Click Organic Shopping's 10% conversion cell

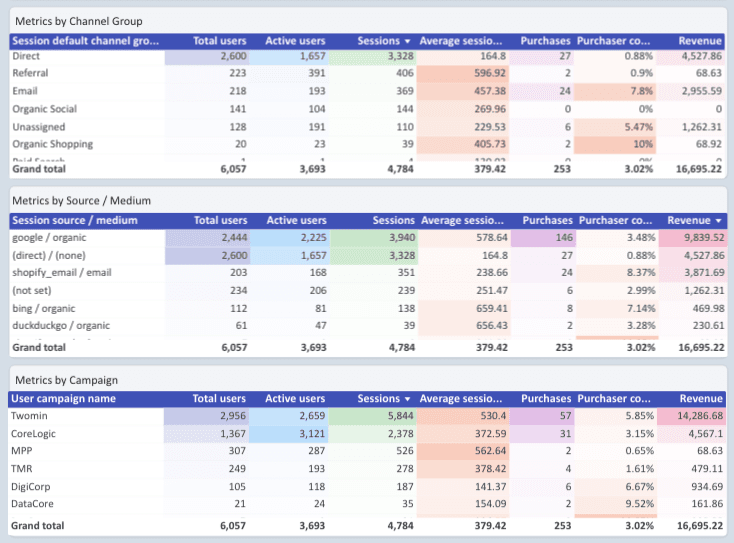click(x=615, y=144)
